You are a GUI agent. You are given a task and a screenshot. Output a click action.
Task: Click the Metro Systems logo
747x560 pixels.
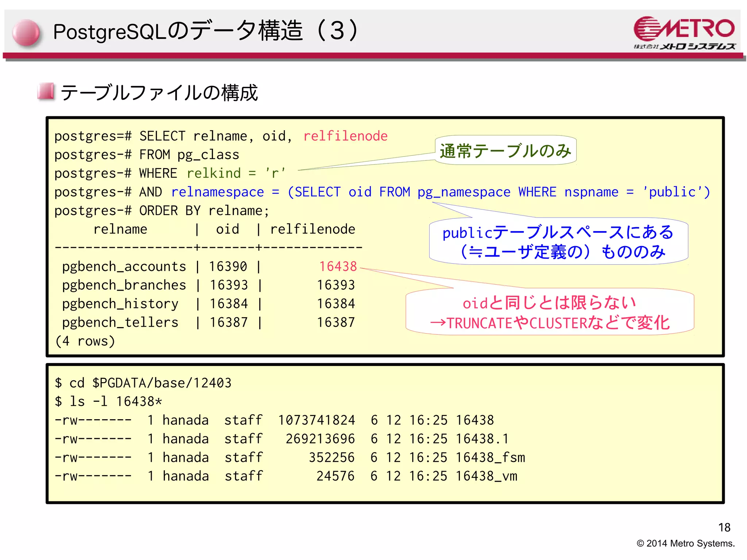685,33
